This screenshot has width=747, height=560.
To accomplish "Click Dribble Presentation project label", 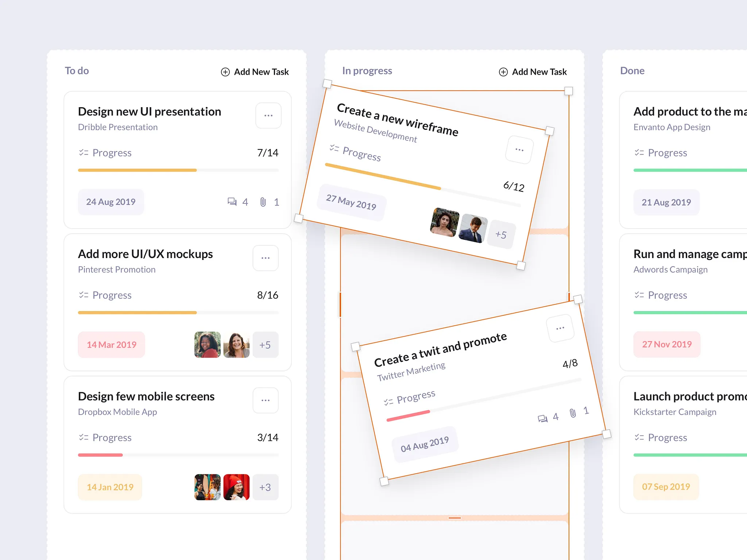I will [x=118, y=127].
